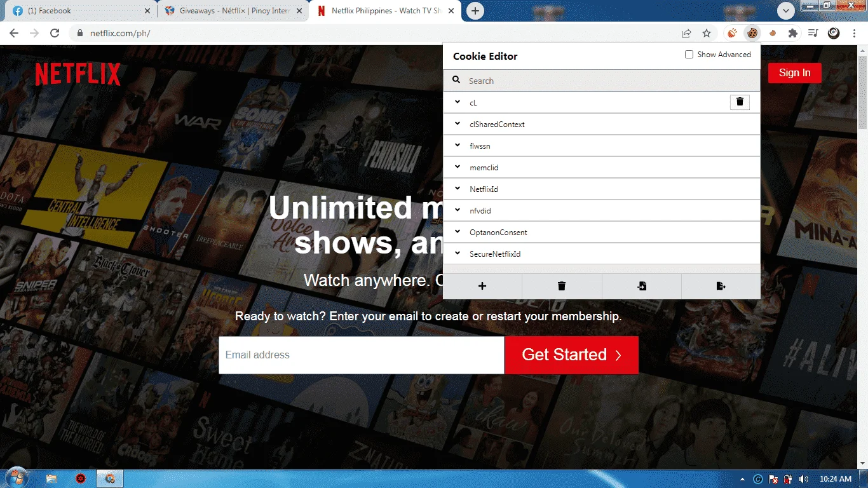The image size is (868, 488).
Task: Click the forward navigation arrow
Action: pyautogui.click(x=34, y=33)
